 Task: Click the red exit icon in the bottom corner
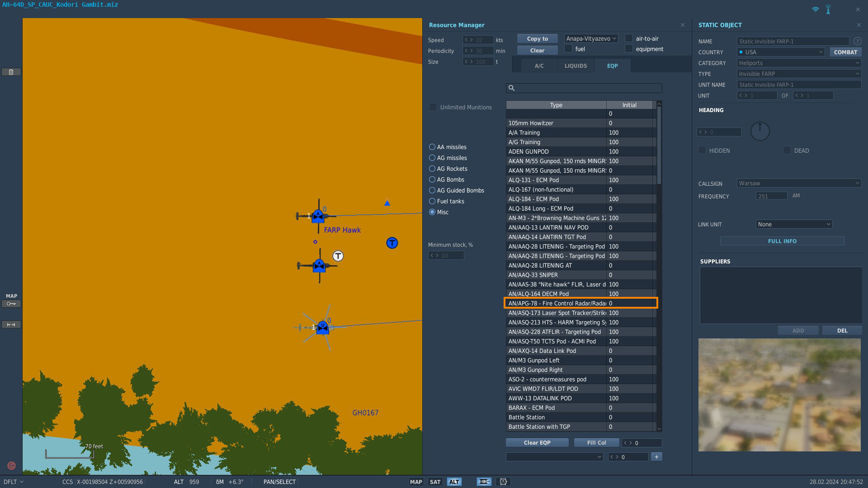click(x=12, y=465)
